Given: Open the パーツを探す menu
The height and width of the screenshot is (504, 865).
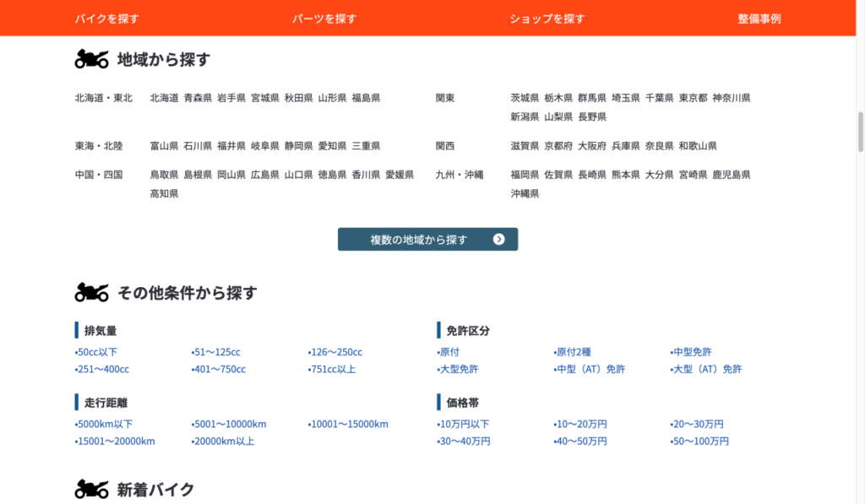Looking at the screenshot, I should [324, 19].
